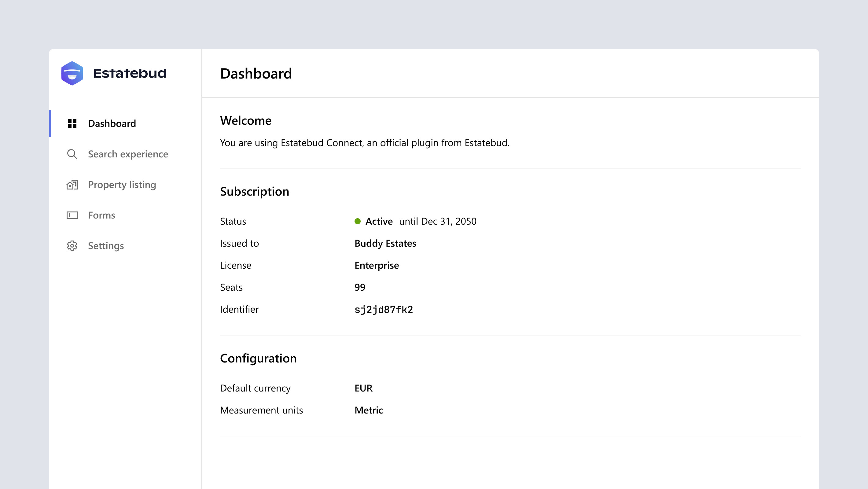
Task: Click the Dashboard page title header
Action: click(x=256, y=73)
